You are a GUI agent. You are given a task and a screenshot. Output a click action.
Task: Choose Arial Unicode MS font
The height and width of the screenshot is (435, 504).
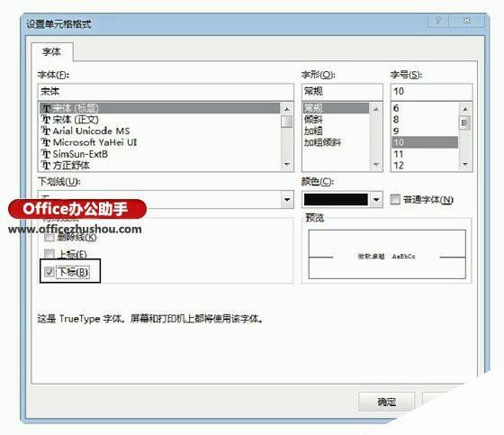coord(160,131)
